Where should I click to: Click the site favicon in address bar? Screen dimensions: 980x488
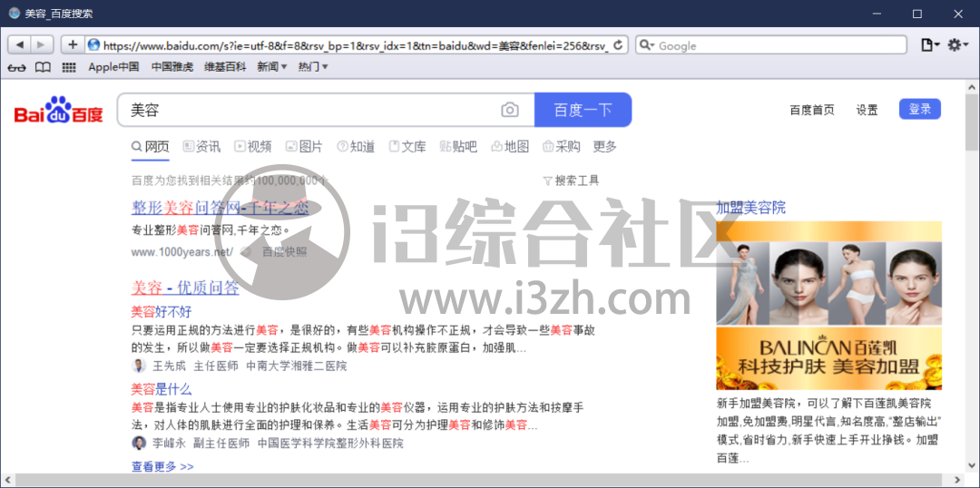[93, 44]
